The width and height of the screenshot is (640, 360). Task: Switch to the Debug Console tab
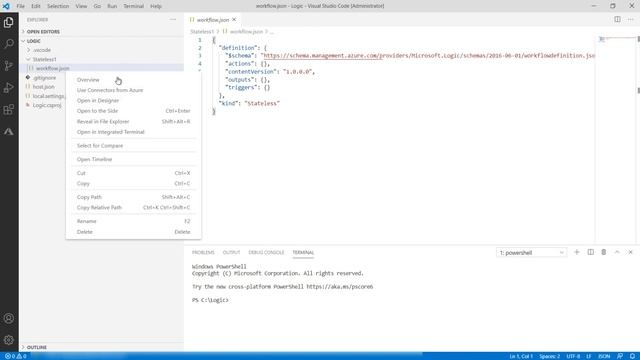(266, 252)
